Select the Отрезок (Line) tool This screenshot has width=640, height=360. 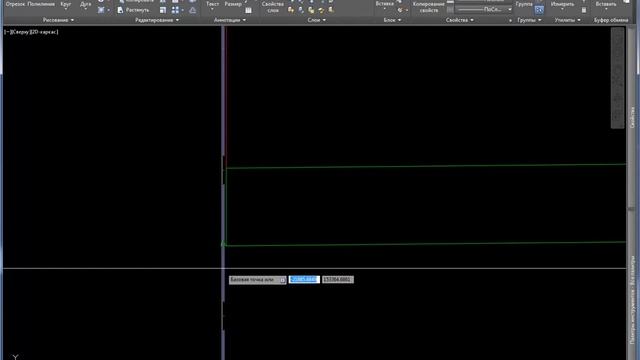click(15, 4)
